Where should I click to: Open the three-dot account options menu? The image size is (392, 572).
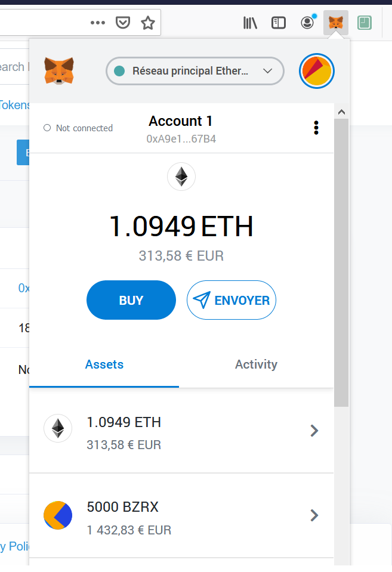tap(316, 128)
